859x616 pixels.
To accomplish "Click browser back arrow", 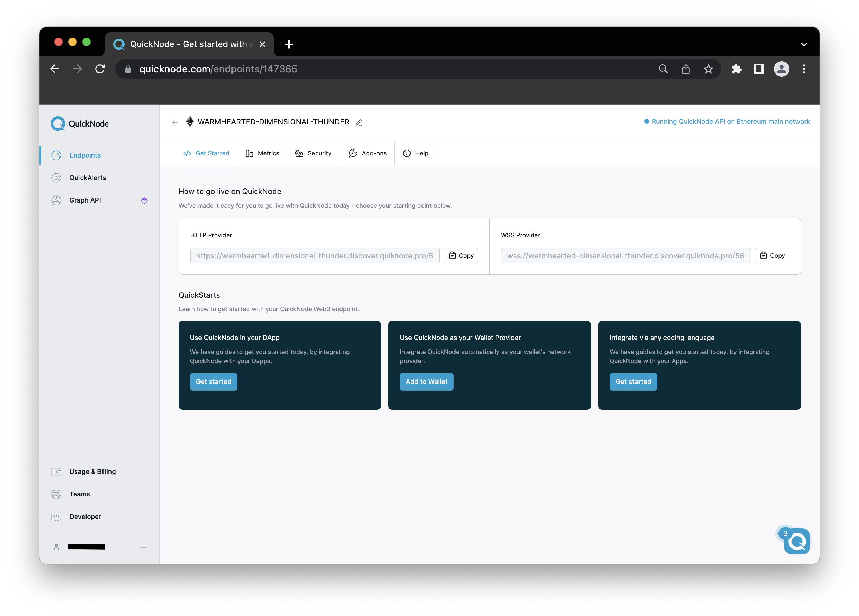I will pyautogui.click(x=55, y=69).
